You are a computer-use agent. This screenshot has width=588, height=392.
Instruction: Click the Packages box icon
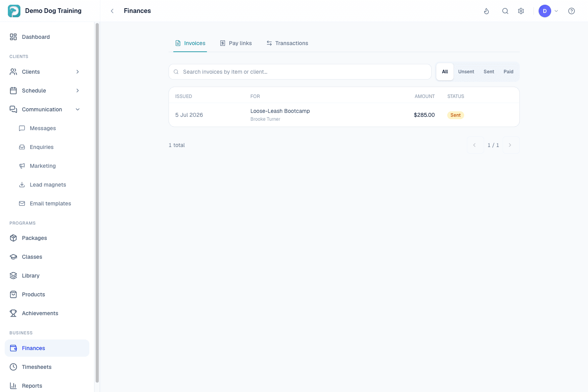pyautogui.click(x=13, y=238)
